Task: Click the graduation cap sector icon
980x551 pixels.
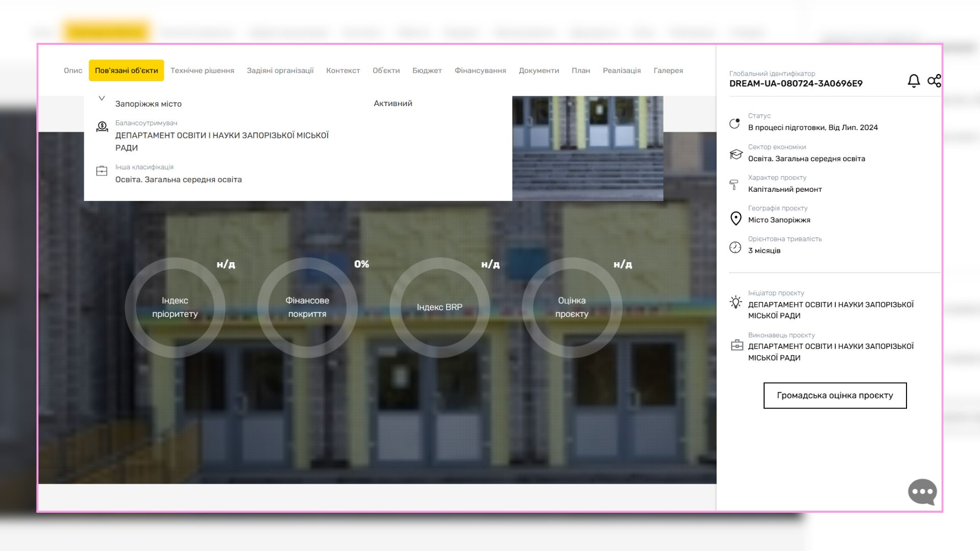Action: (736, 154)
